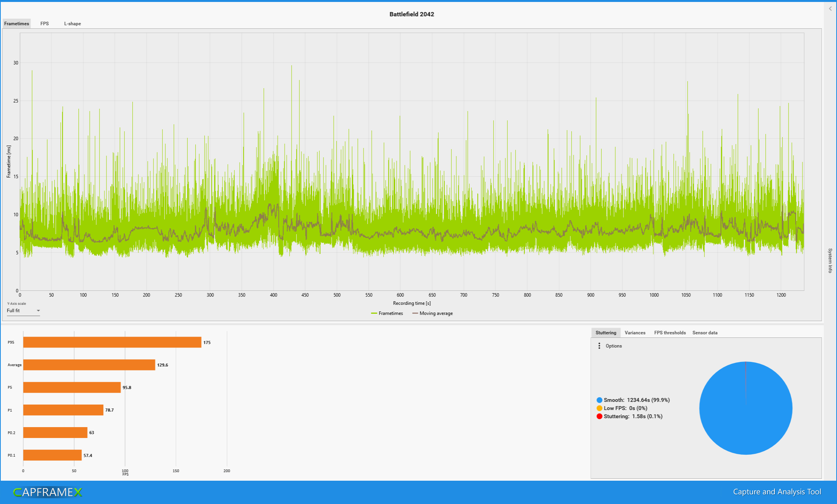Expand the System Info side panel
837x504 pixels.
pyautogui.click(x=830, y=261)
